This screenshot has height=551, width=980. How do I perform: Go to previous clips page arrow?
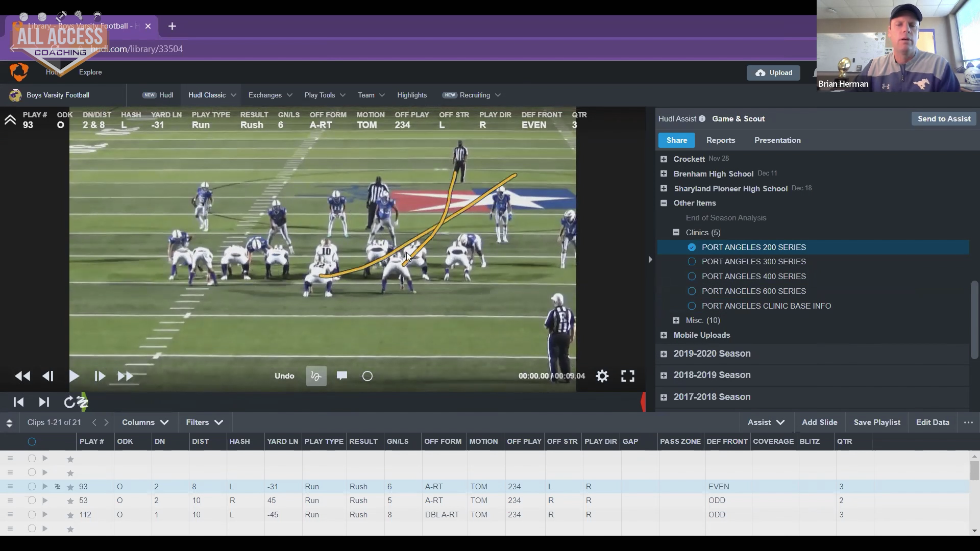[94, 422]
